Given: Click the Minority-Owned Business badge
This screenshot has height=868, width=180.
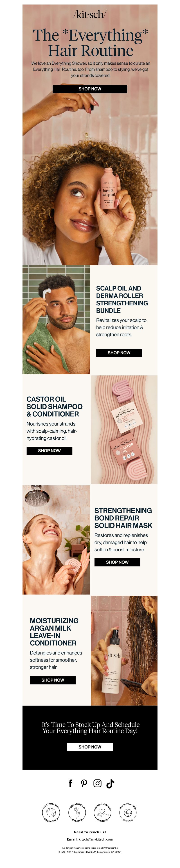Looking at the screenshot, I should tap(128, 813).
